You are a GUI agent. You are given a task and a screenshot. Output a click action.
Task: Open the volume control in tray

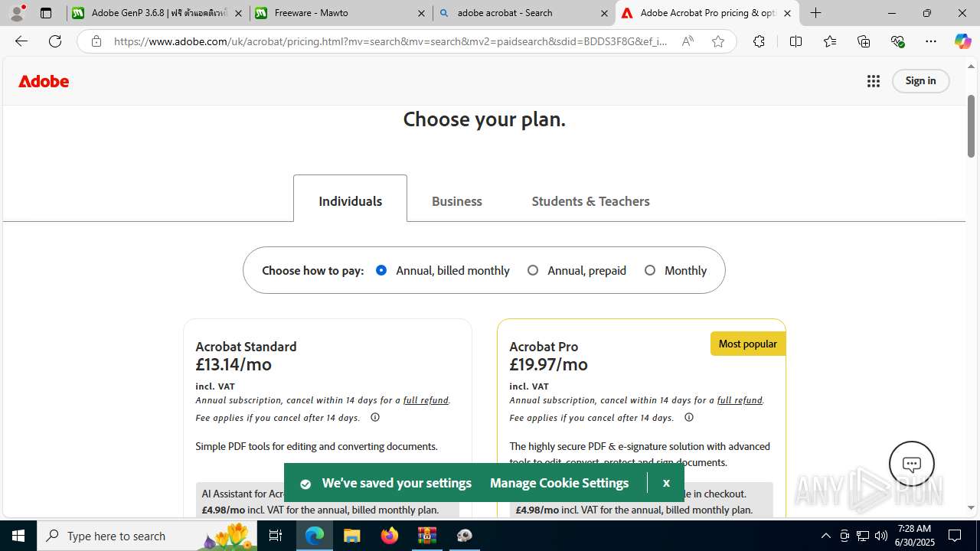[x=880, y=536]
